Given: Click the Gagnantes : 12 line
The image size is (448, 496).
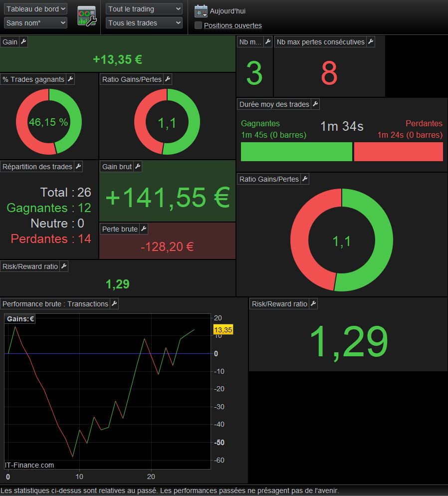Looking at the screenshot, I should pyautogui.click(x=49, y=208).
